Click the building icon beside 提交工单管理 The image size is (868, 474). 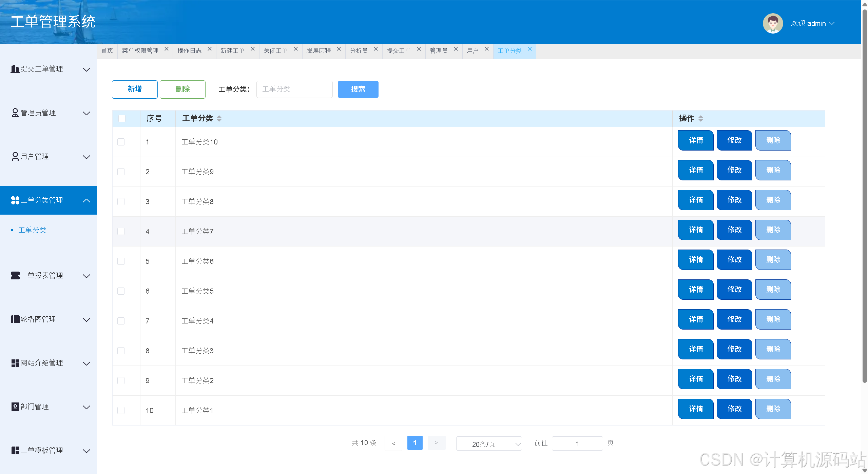pos(15,69)
